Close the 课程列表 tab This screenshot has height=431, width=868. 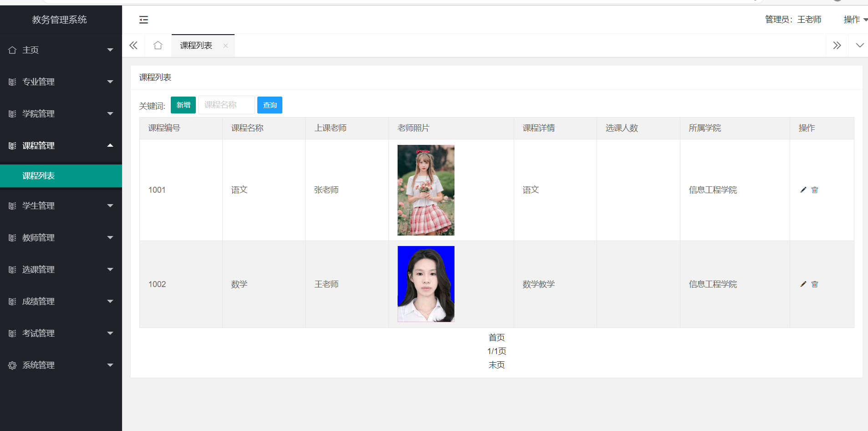[225, 46]
